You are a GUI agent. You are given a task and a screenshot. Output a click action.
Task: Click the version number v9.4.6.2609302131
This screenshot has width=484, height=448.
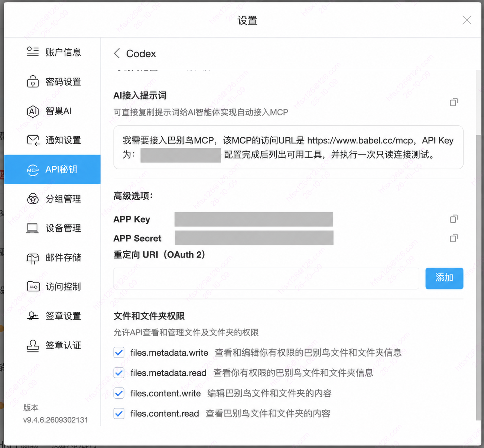click(56, 420)
